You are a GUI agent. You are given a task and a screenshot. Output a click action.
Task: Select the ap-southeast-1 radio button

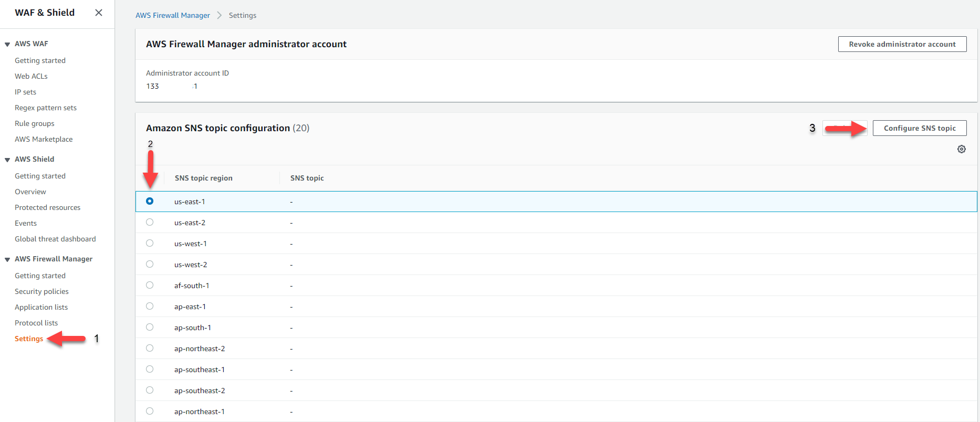tap(150, 369)
